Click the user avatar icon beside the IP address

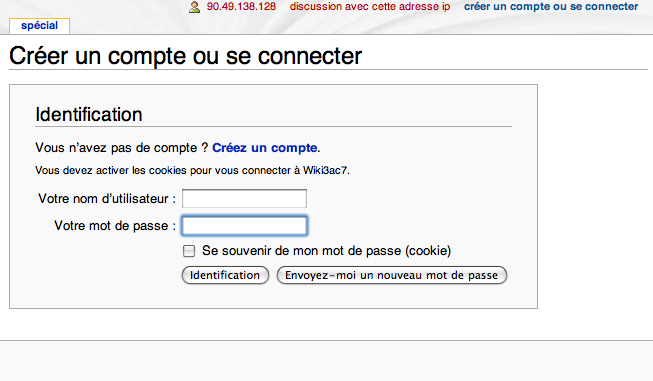(194, 7)
